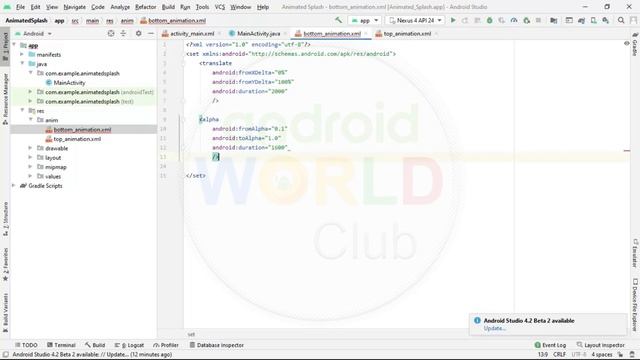
Task: Click the anim breadcrumb in navigation bar
Action: click(127, 20)
